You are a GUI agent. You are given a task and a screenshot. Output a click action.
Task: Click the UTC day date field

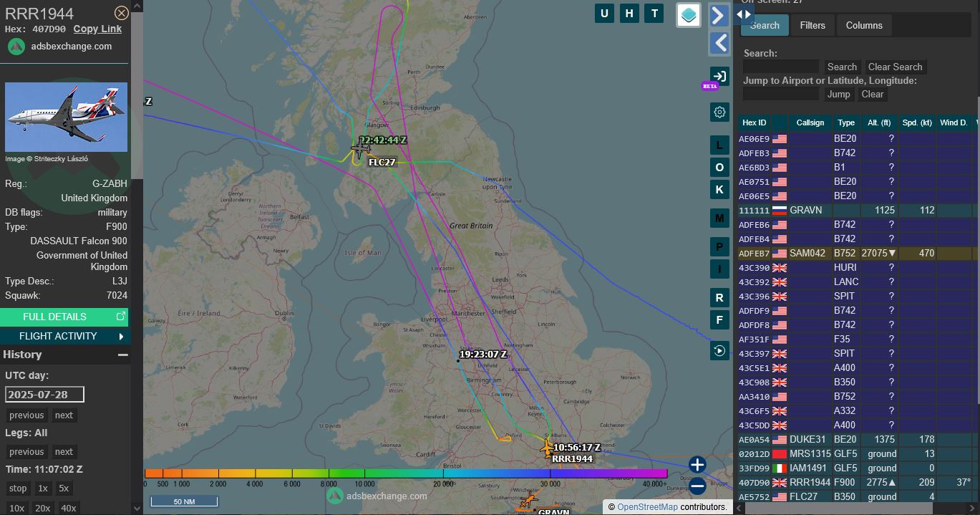tap(44, 395)
